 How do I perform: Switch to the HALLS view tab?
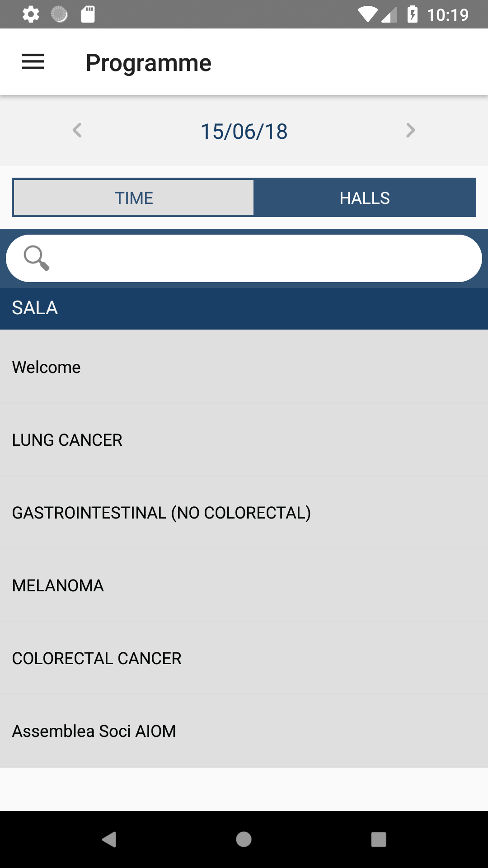coord(365,198)
